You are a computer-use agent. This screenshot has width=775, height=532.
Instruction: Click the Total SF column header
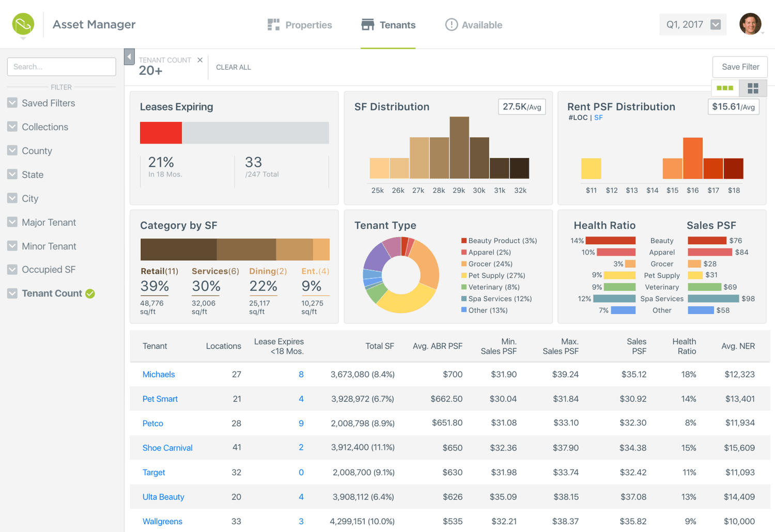tap(380, 346)
